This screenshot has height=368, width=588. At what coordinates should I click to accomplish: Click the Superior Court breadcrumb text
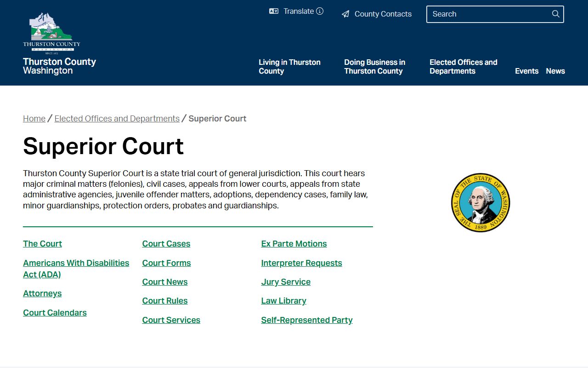pos(217,119)
